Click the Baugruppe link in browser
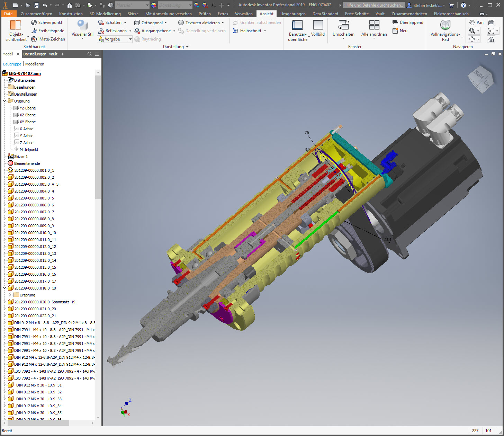 pyautogui.click(x=12, y=64)
